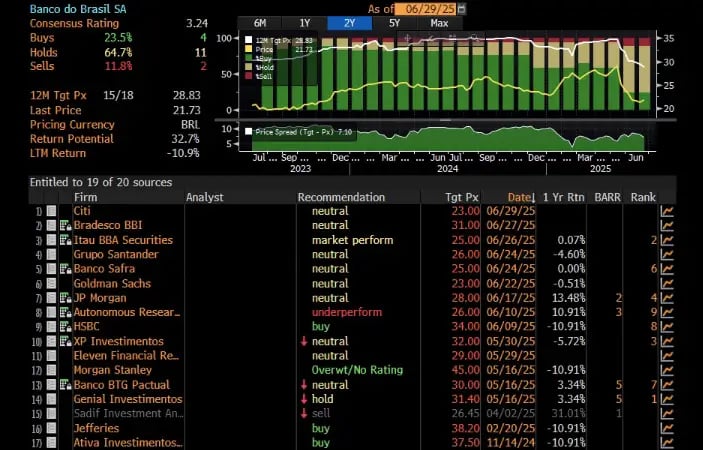
Task: Click the Return Potential value 32.7%
Action: [x=186, y=139]
